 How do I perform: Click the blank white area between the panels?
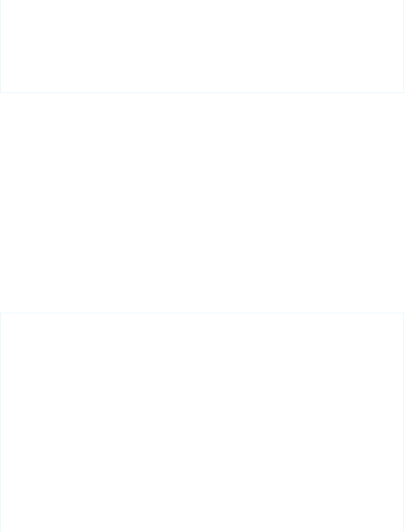coord(202,203)
